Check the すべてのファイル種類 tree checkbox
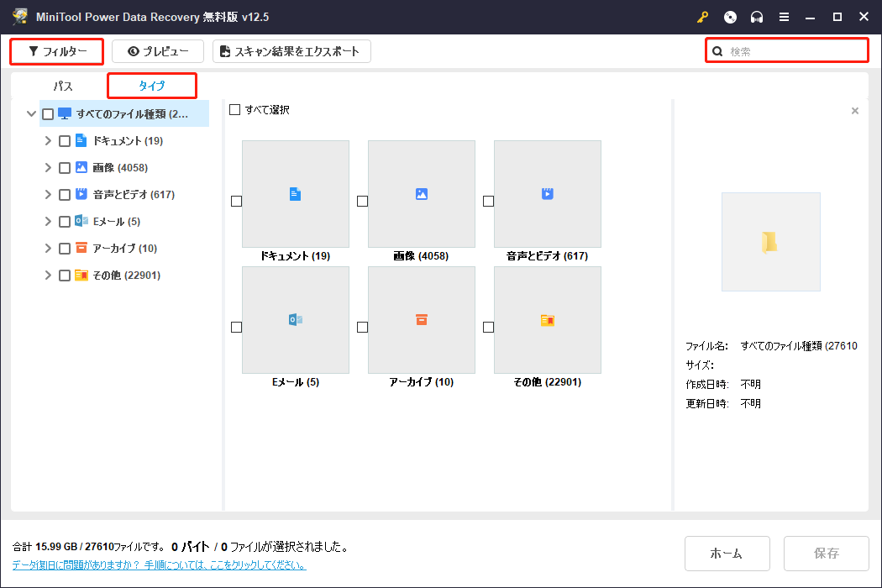882x588 pixels. pyautogui.click(x=48, y=114)
